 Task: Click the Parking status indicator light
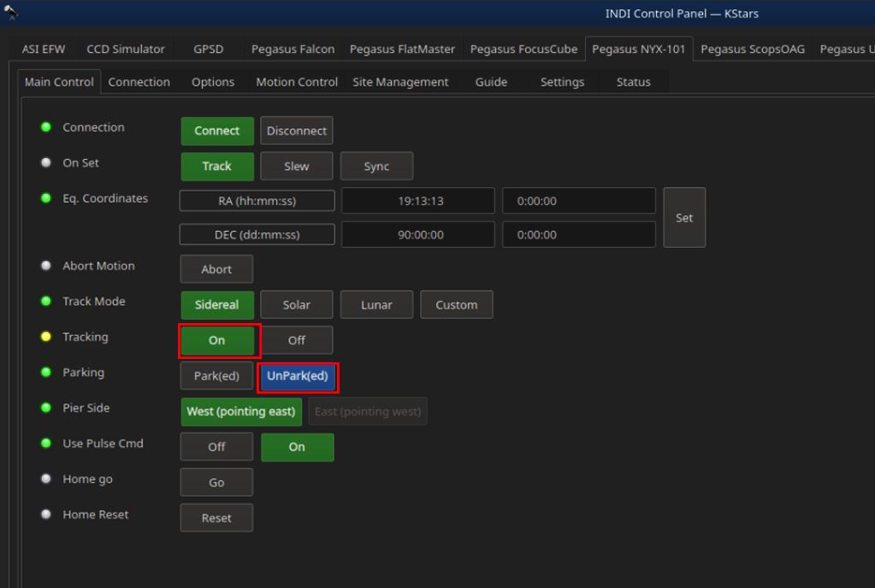click(46, 373)
